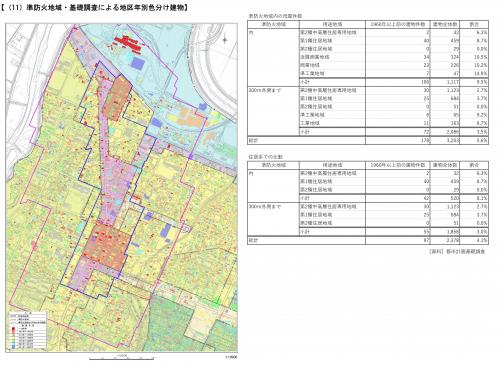Click the 2,086 subtotal cell in the upper table

pyautogui.click(x=452, y=132)
